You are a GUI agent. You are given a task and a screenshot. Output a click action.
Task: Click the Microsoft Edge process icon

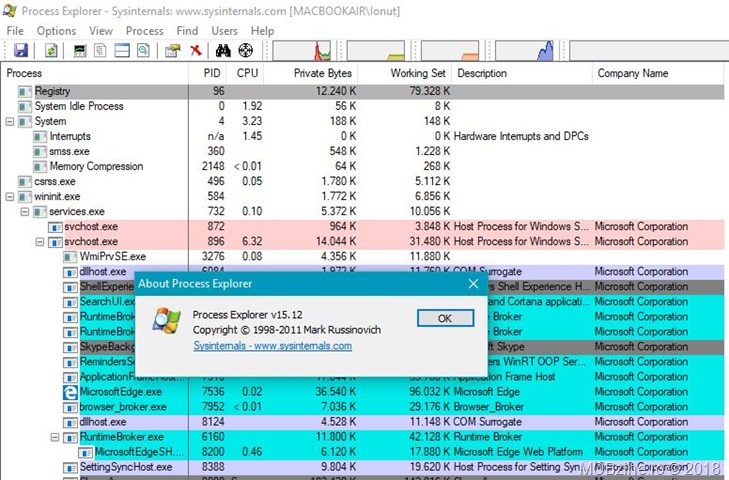(x=69, y=392)
